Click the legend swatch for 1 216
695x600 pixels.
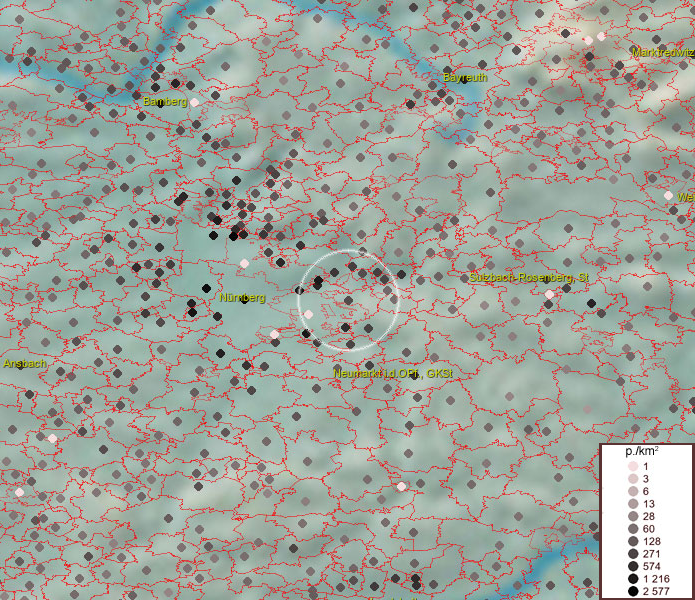633,579
